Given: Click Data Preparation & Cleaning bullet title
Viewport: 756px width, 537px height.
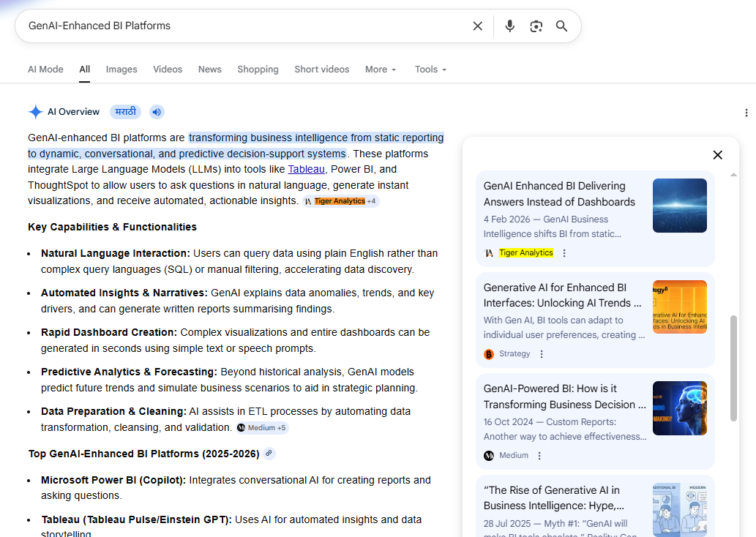Looking at the screenshot, I should (x=113, y=412).
